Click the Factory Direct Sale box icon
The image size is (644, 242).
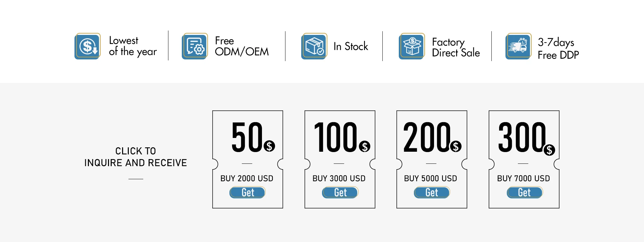pyautogui.click(x=412, y=46)
